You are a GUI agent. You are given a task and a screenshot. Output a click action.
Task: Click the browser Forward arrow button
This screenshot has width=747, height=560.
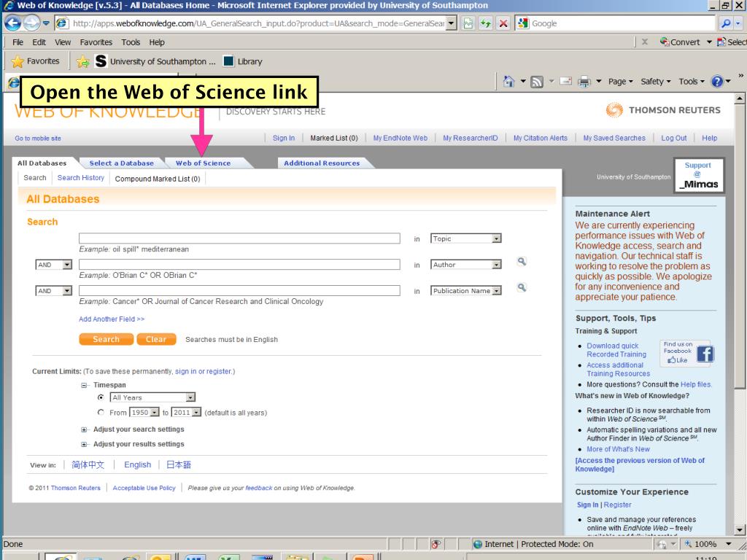[x=31, y=23]
